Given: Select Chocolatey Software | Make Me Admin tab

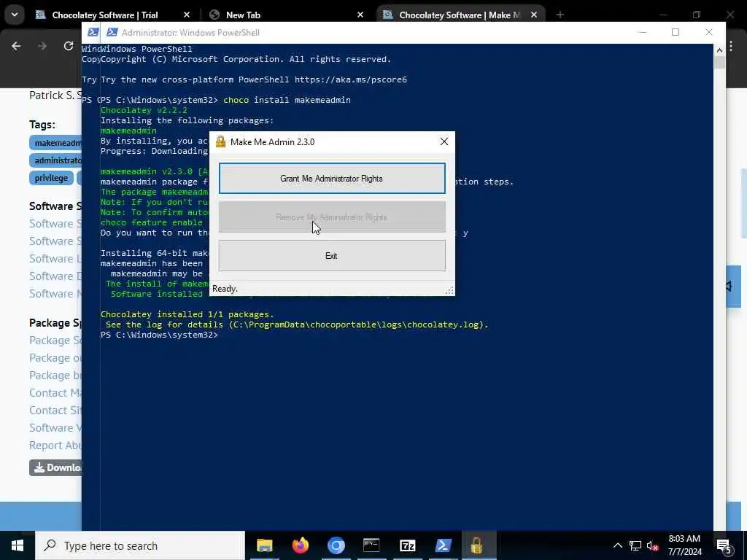Looking at the screenshot, I should 460,15.
